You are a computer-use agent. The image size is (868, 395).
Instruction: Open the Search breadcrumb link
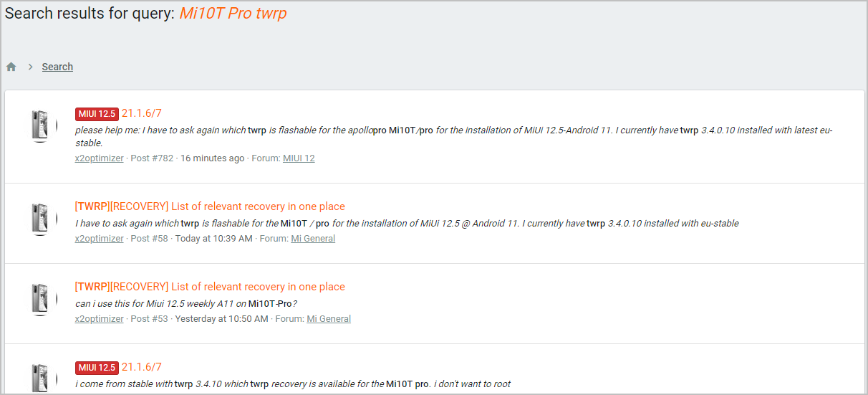(57, 67)
